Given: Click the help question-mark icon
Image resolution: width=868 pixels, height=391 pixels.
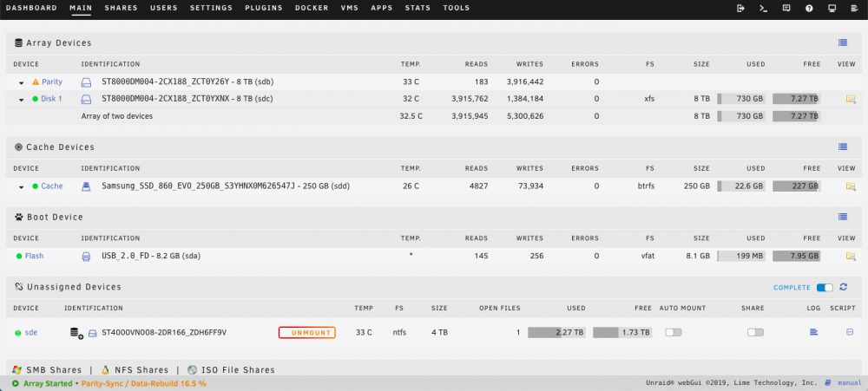Looking at the screenshot, I should coord(809,9).
